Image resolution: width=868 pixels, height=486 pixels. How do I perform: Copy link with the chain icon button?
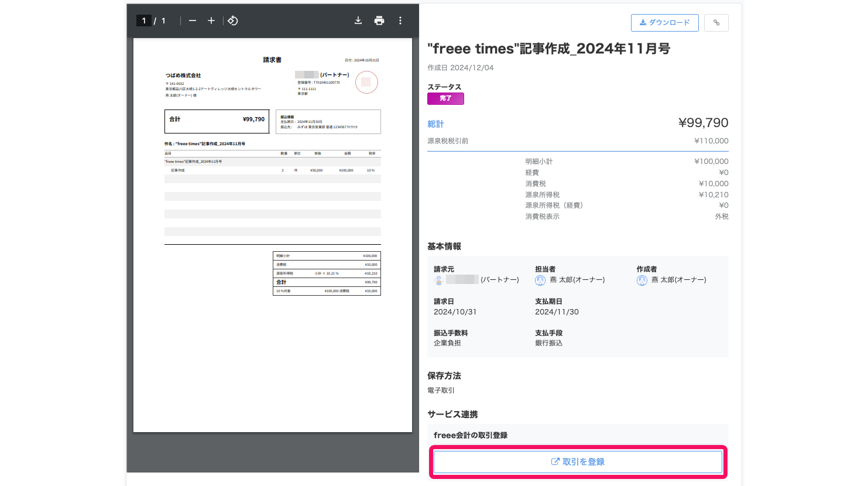tap(716, 23)
